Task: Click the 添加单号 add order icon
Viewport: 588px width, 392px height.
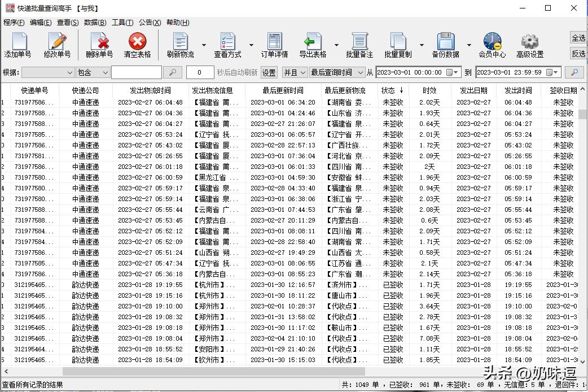Action: tap(19, 44)
